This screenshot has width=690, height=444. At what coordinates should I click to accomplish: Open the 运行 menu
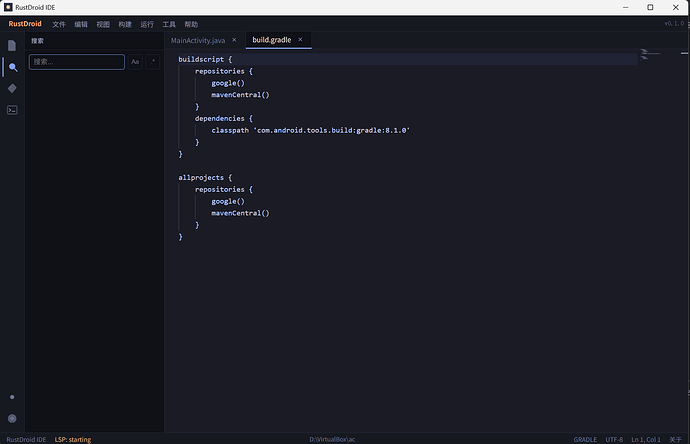click(147, 24)
